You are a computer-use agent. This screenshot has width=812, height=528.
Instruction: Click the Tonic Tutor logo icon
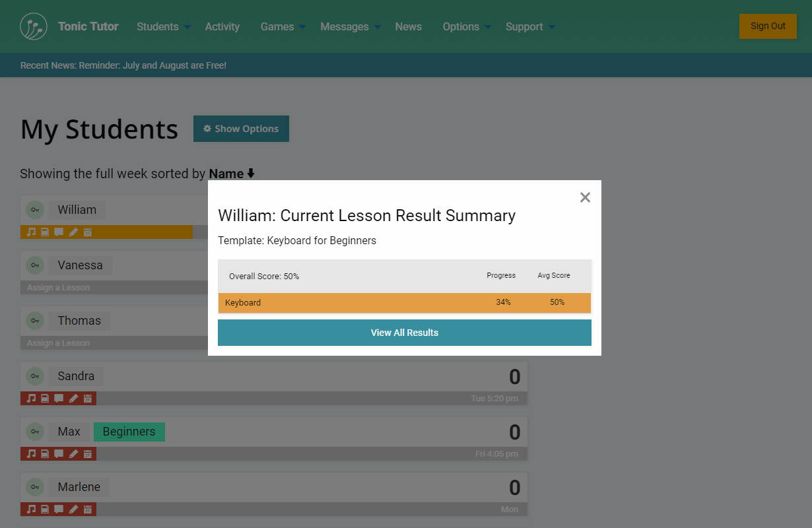coord(34,26)
